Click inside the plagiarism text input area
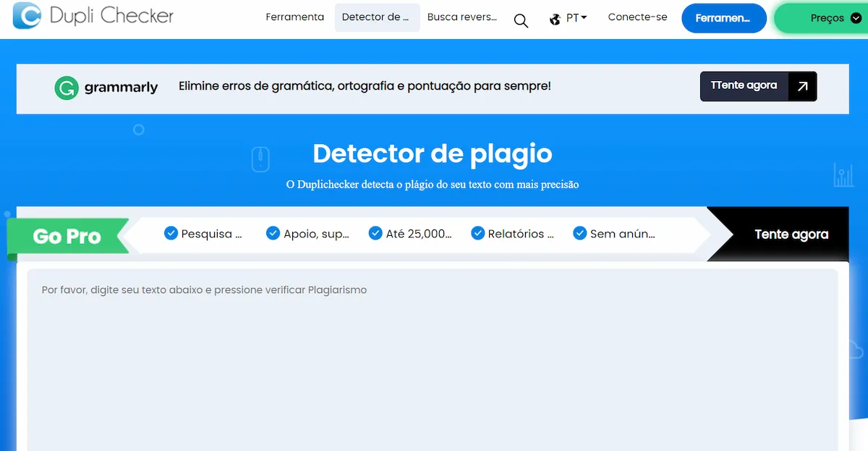This screenshot has width=868, height=451. point(433,360)
